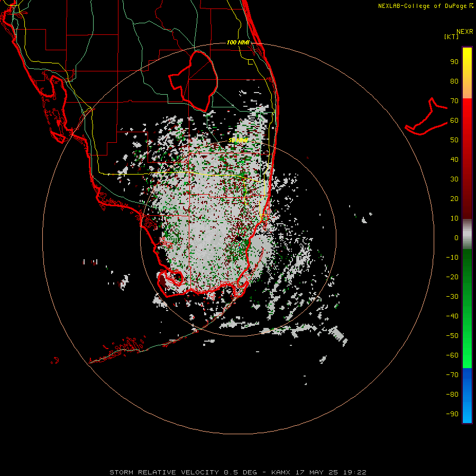
Task: Click the 0 value on velocity scale
Action: tap(456, 238)
